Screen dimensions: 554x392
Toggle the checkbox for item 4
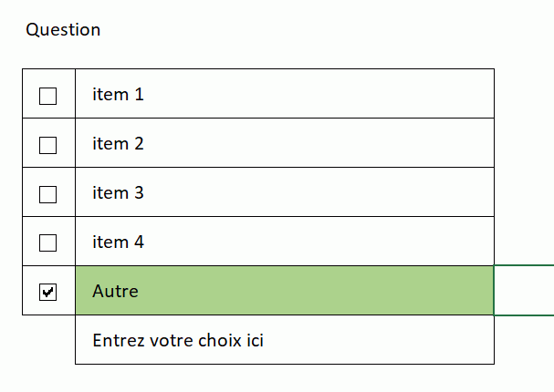48,243
